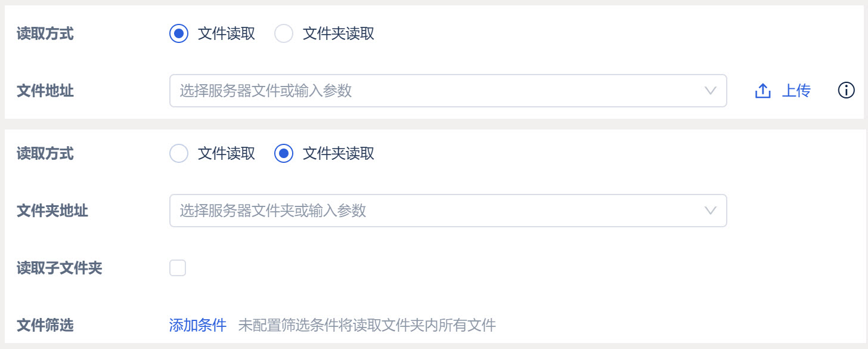Choose the unselected 文件读取 radio above 文件夹地址

pyautogui.click(x=179, y=154)
